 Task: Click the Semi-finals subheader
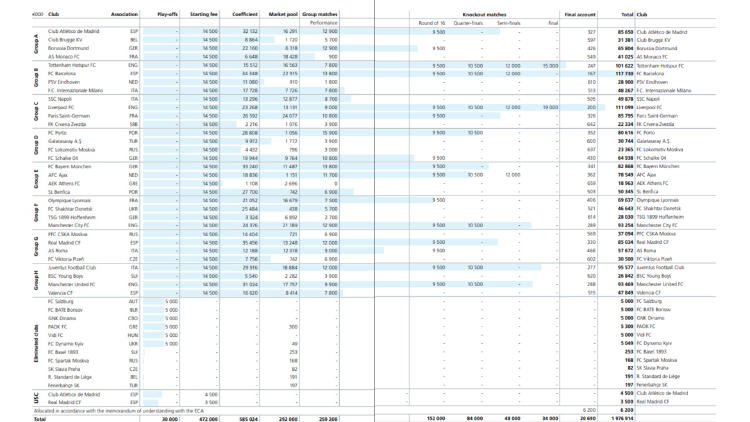508,23
